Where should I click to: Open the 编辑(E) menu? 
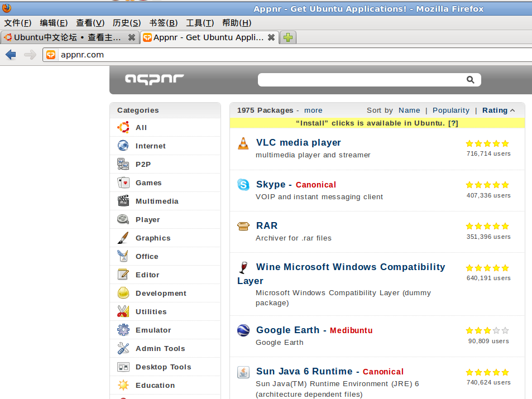coord(54,23)
